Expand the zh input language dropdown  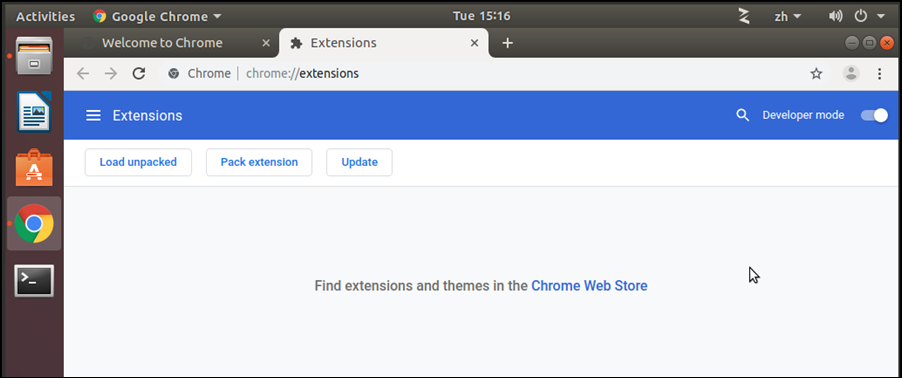pyautogui.click(x=788, y=16)
